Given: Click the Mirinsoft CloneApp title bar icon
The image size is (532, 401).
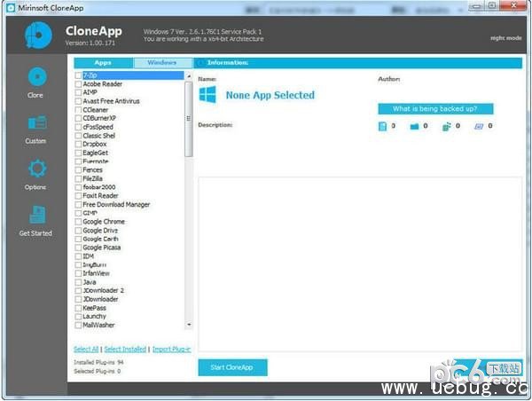Looking at the screenshot, I should (x=11, y=8).
